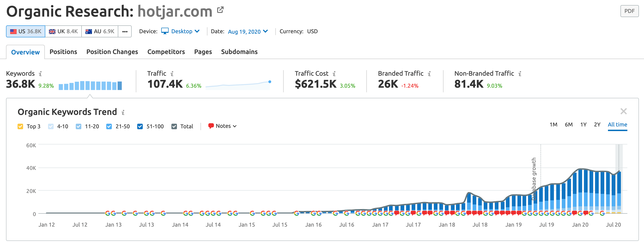Open the Aug 19, 2020 date dropdown
This screenshot has height=246, width=644.
(248, 31)
